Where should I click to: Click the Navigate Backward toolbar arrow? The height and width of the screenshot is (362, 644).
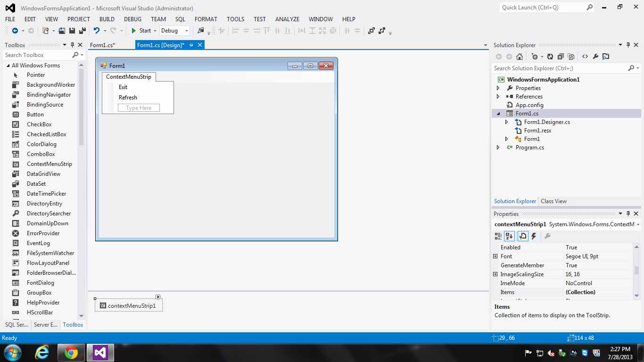15,31
